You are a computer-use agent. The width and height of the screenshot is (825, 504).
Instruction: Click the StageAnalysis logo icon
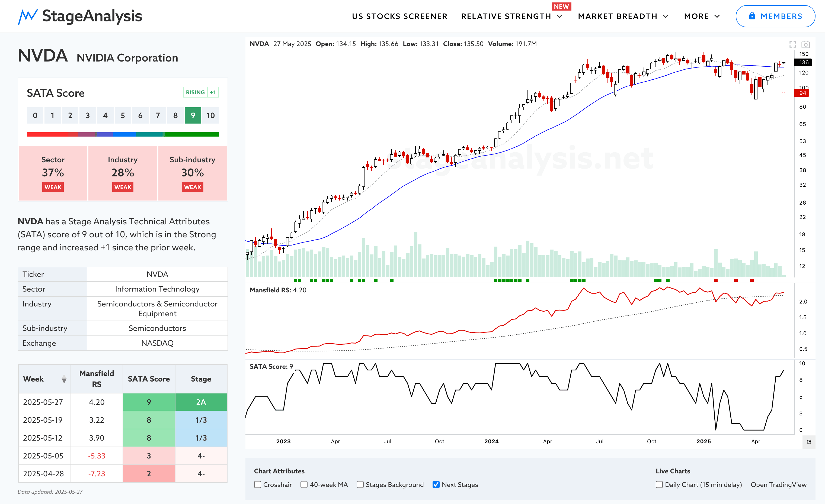pos(28,16)
